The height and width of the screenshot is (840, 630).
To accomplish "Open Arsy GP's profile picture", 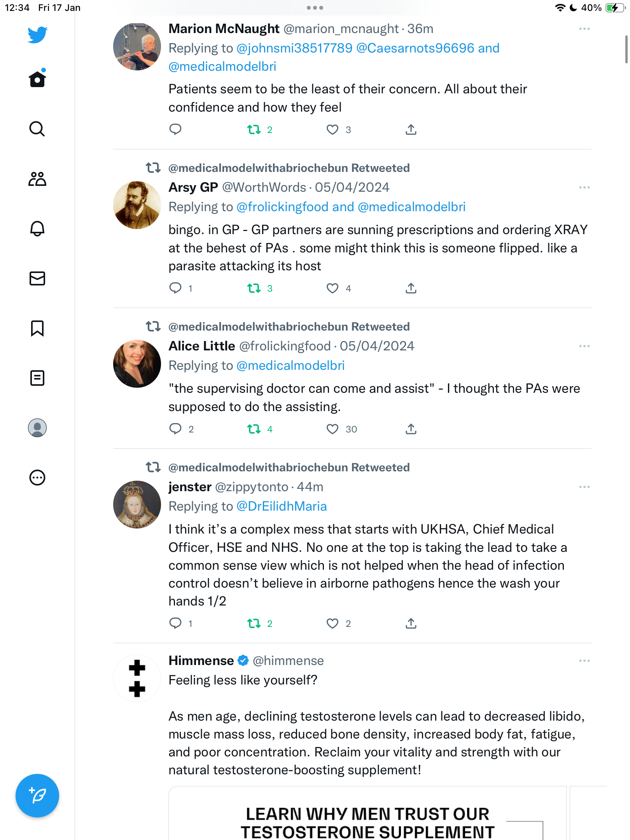I will (137, 205).
